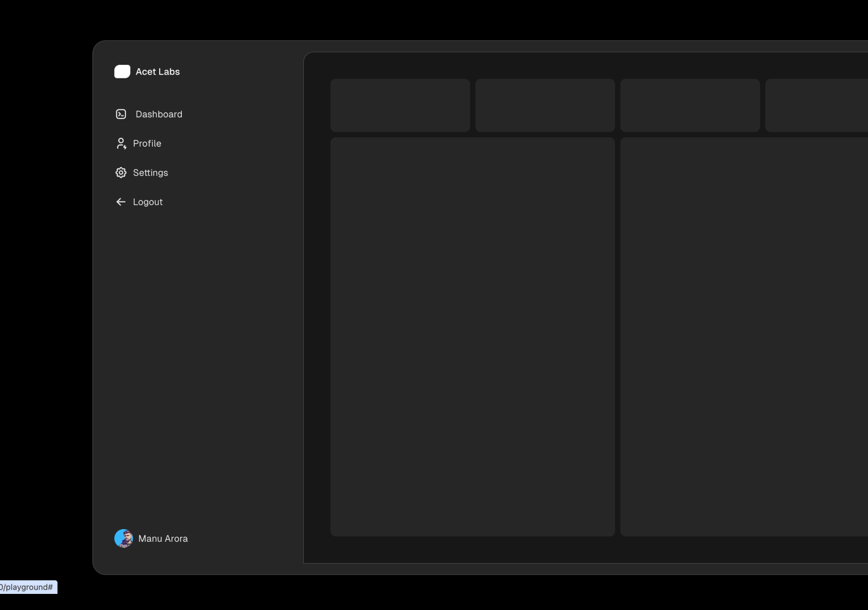Expand the top-left content card

tap(401, 104)
